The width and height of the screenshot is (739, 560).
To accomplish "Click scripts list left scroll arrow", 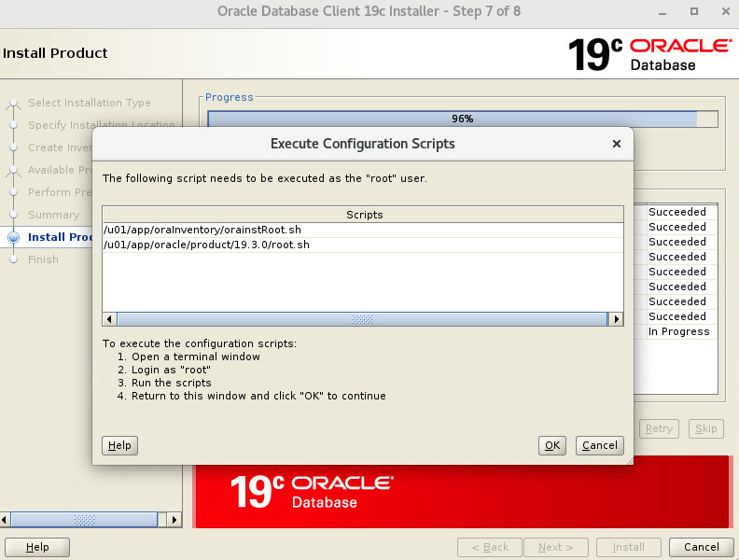I will tap(109, 319).
